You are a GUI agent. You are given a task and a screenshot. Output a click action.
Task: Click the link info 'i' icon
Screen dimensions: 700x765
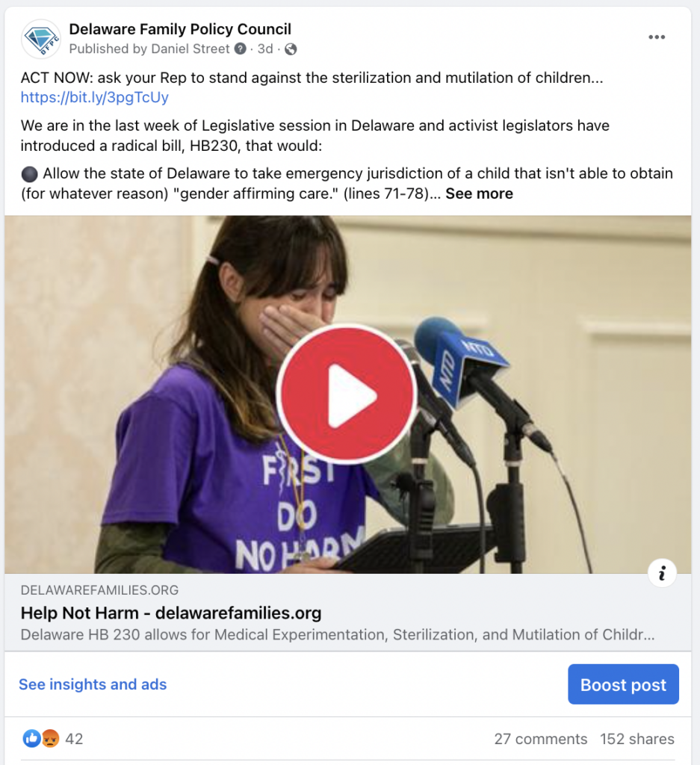tap(662, 573)
